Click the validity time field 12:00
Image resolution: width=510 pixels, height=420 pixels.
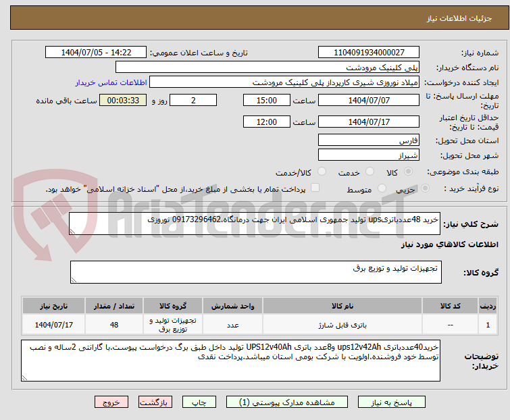(x=267, y=122)
